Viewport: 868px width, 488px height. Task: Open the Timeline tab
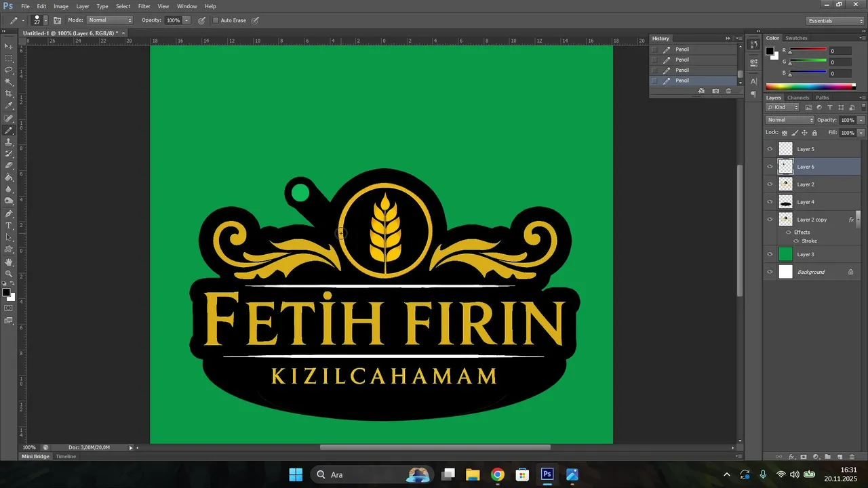point(66,457)
